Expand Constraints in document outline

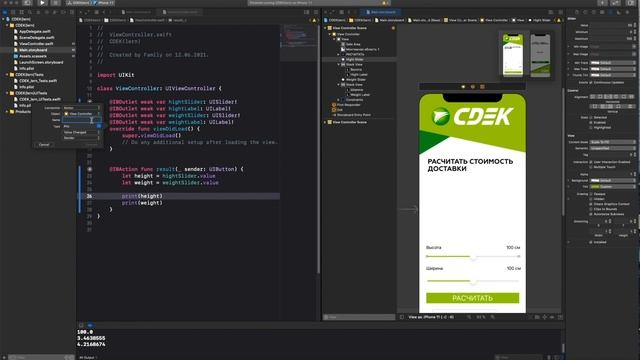pyautogui.click(x=338, y=100)
